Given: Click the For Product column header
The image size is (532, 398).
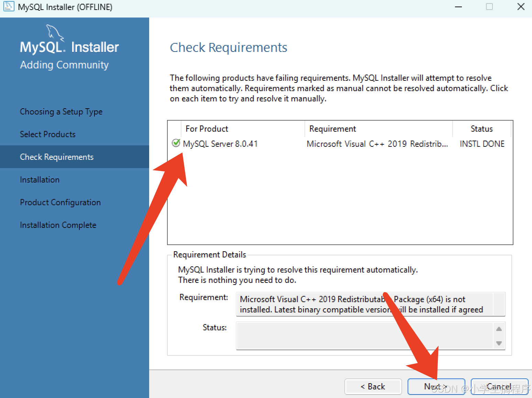Looking at the screenshot, I should pos(207,129).
